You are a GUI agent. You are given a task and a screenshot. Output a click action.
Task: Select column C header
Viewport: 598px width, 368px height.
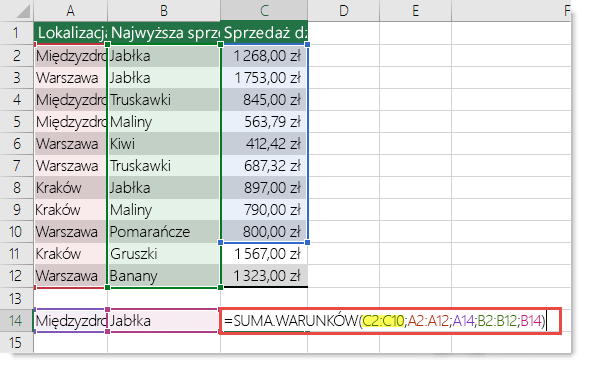point(264,10)
